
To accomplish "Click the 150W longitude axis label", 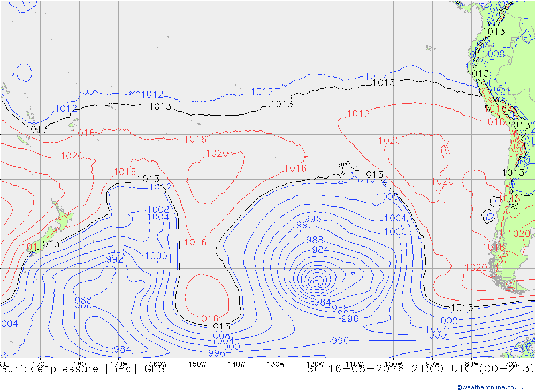I will point(197,364).
